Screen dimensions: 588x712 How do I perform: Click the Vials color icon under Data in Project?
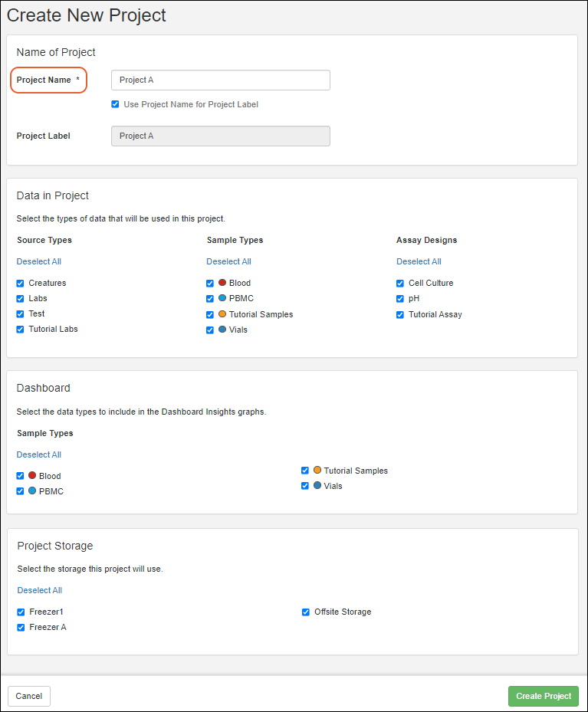[x=222, y=330]
